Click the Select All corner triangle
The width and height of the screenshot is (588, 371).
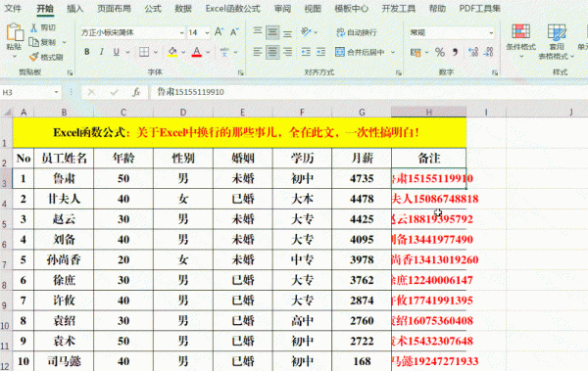point(7,112)
